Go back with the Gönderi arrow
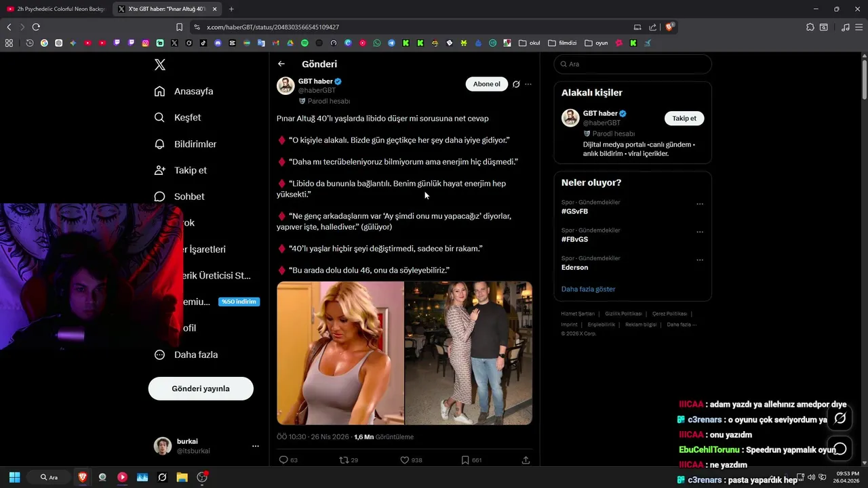Image resolution: width=868 pixels, height=488 pixels. click(x=281, y=64)
